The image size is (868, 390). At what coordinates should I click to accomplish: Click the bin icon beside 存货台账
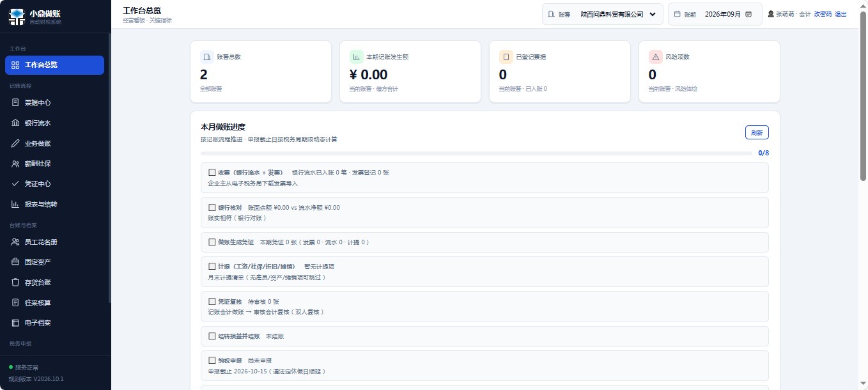[x=15, y=282]
